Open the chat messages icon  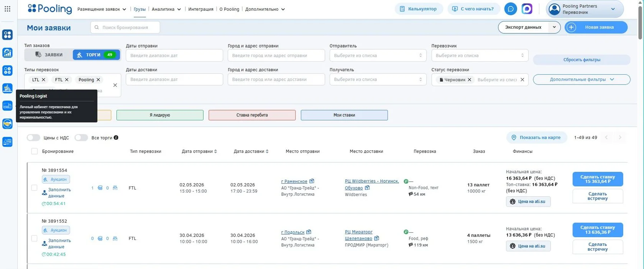[510, 9]
